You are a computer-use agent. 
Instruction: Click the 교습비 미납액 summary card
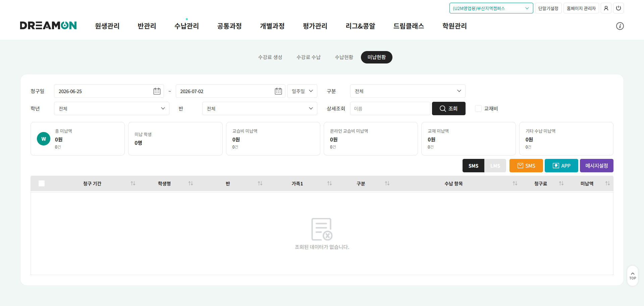click(273, 139)
